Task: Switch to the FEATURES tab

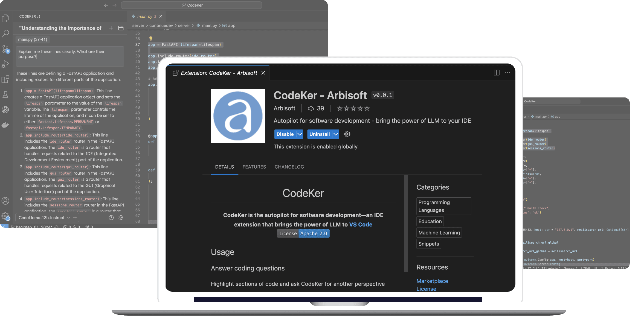Action: coord(254,167)
